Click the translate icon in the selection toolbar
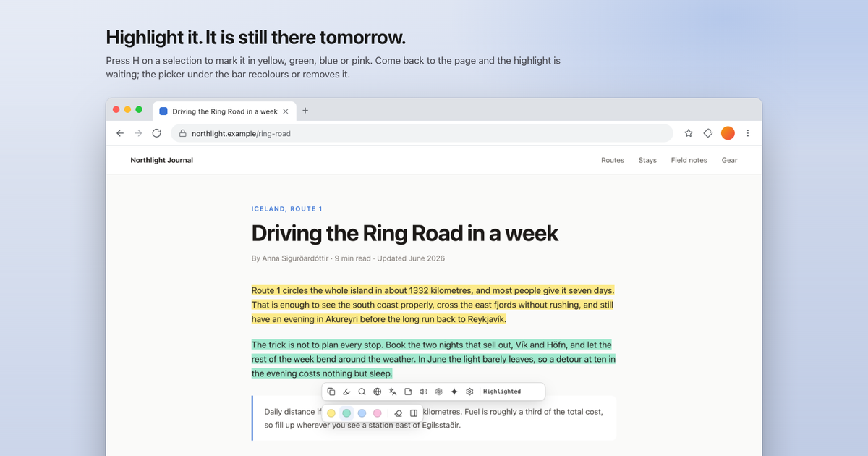868x456 pixels. pos(393,392)
